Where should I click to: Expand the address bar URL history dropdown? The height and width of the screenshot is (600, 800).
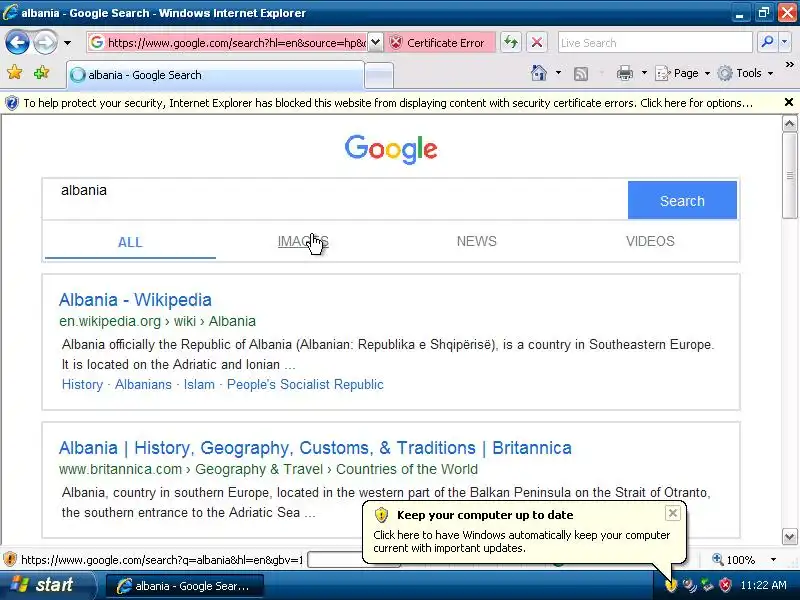coord(376,42)
